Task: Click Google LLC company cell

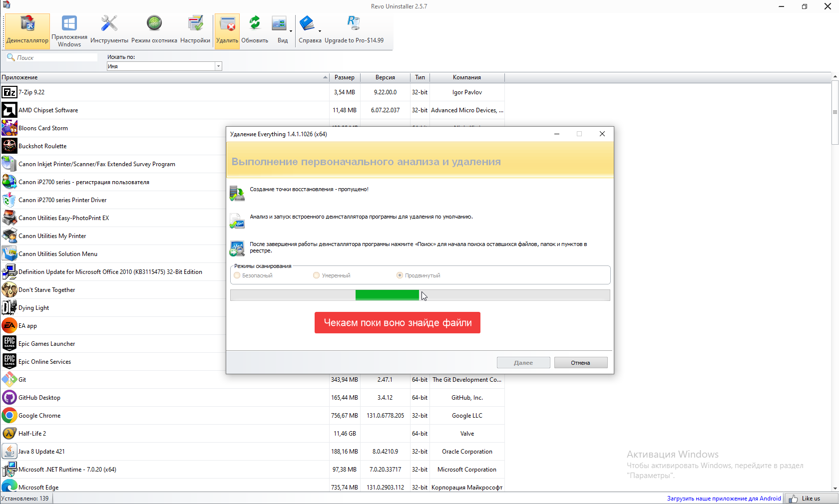Action: tap(467, 416)
